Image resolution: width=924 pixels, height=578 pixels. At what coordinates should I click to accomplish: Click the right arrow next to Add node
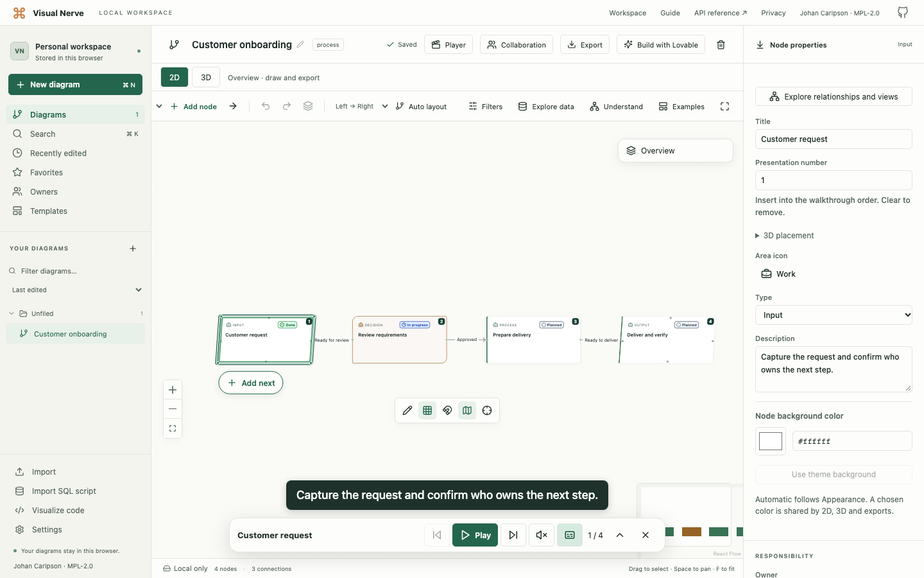click(x=233, y=107)
